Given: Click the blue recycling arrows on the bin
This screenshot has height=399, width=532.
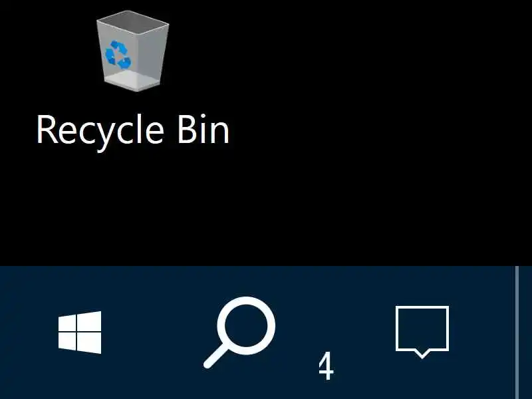Looking at the screenshot, I should click(118, 55).
